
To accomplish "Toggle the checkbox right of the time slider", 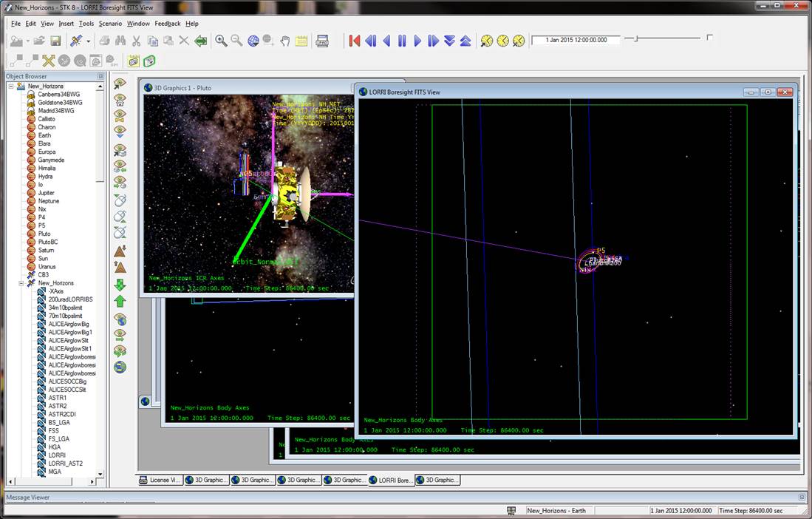I will click(710, 38).
